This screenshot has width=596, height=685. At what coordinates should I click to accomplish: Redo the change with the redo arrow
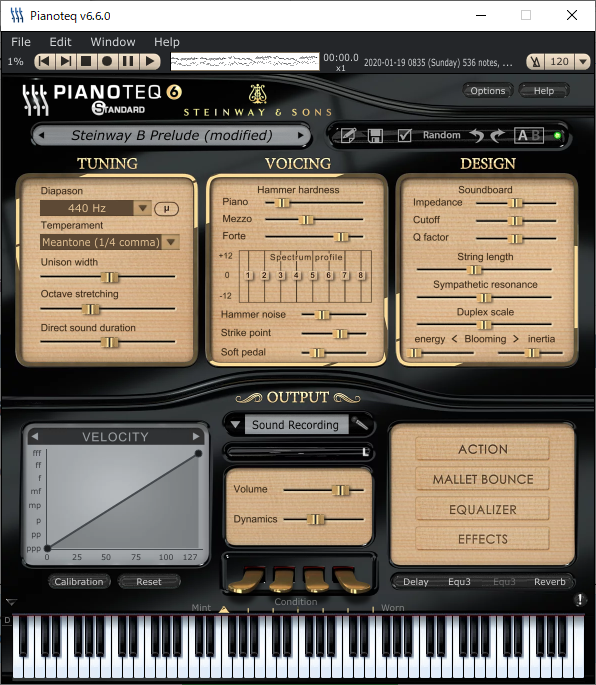(497, 135)
